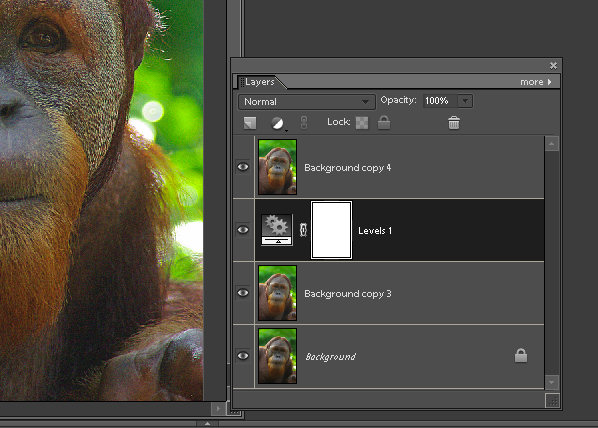This screenshot has width=598, height=428.
Task: Toggle the Background layer eye icon
Action: tap(243, 356)
